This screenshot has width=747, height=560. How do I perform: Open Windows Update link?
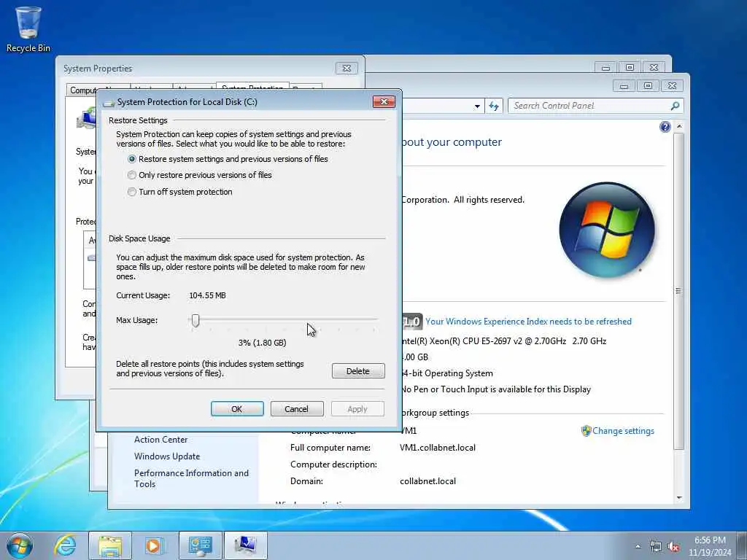click(167, 456)
